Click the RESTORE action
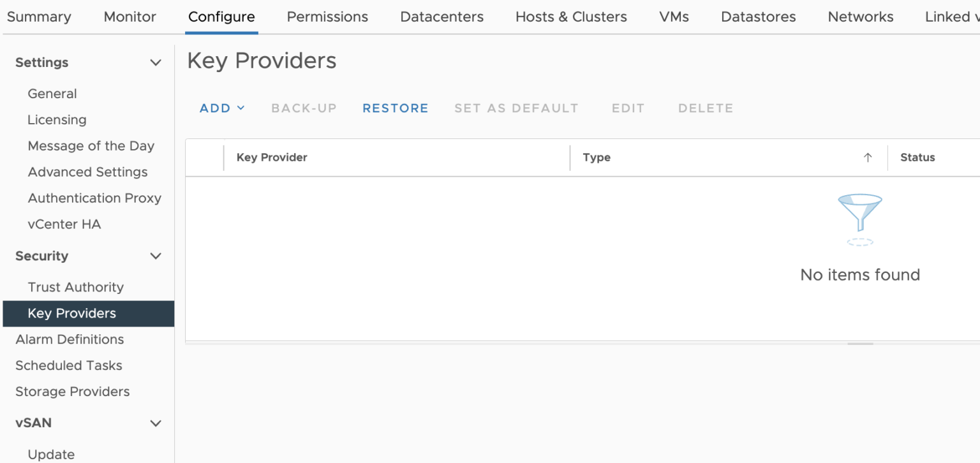 point(395,108)
